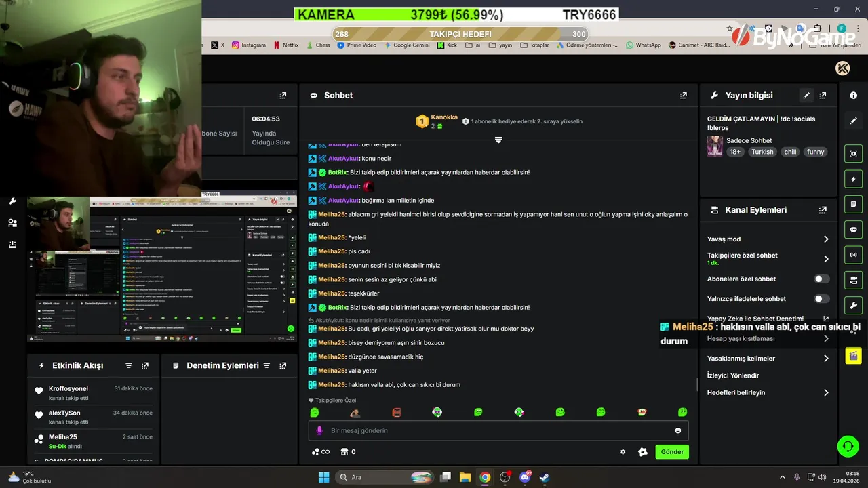The image size is (868, 488).
Task: Pop out the Etkinlik Akışı panel
Action: (145, 365)
